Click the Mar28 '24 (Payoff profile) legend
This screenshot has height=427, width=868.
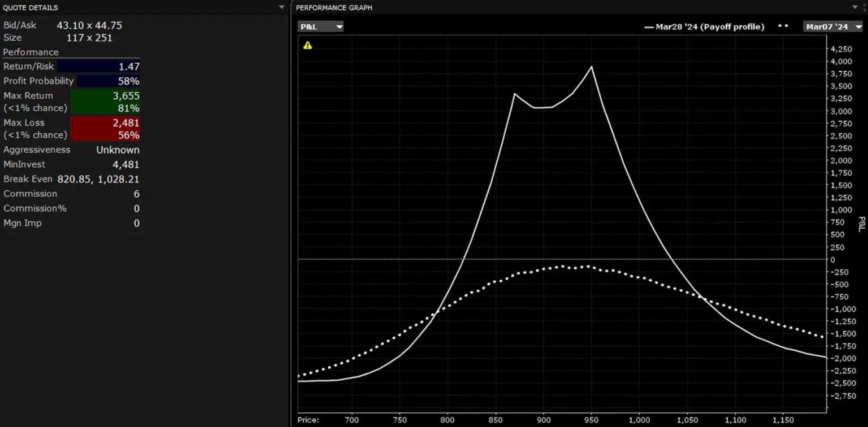point(704,27)
